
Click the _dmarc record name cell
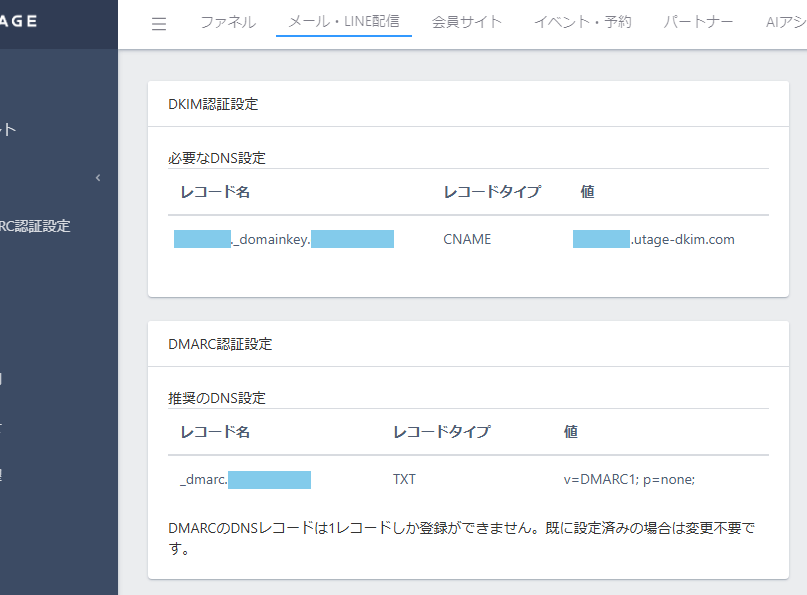pyautogui.click(x=245, y=479)
